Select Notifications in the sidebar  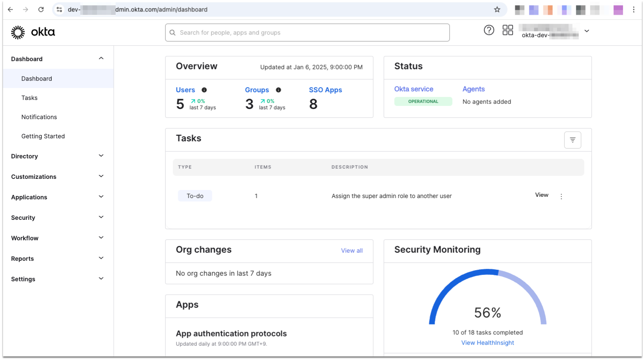coord(39,117)
